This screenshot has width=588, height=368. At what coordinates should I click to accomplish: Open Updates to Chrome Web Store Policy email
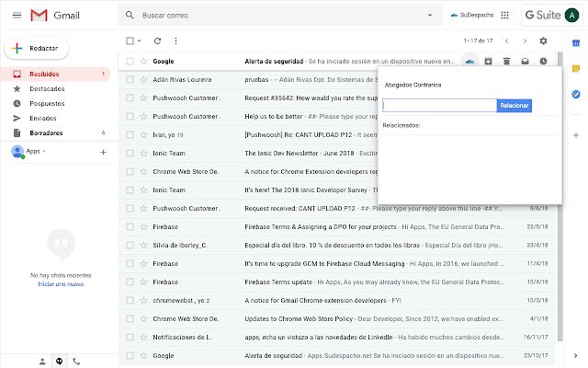pos(336,318)
